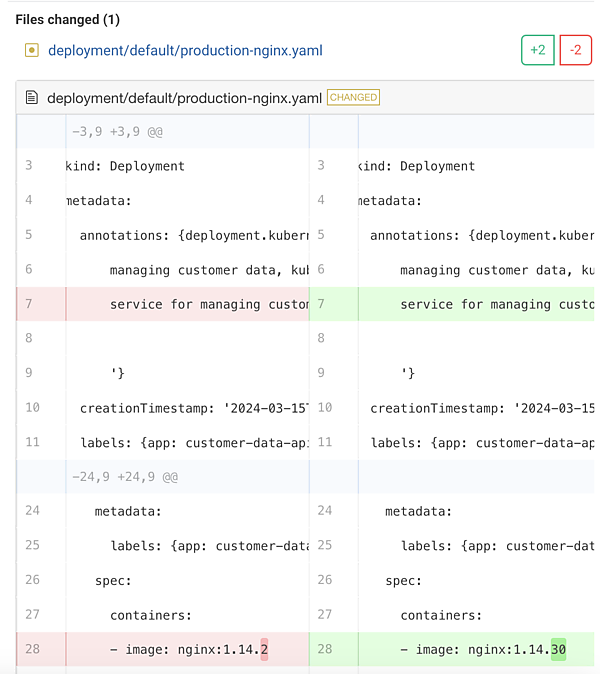Click the left 'kind: Deployment' line
The width and height of the screenshot is (600, 674).
point(125,166)
